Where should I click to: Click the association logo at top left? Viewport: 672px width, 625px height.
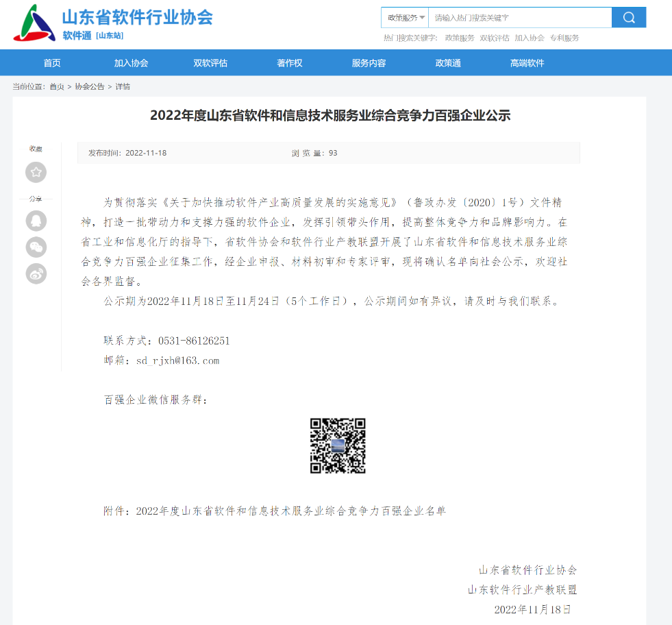click(x=34, y=23)
